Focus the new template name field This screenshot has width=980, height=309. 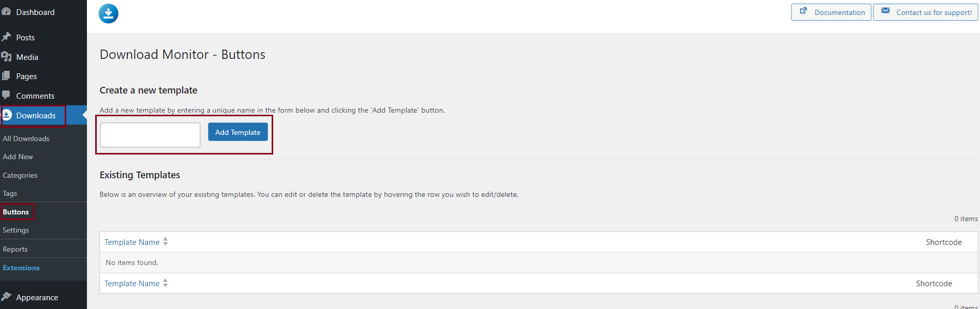(150, 135)
